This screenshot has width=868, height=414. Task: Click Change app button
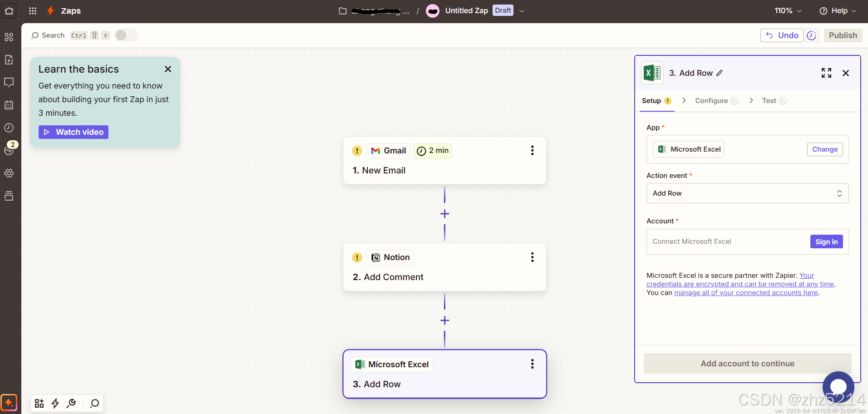825,149
